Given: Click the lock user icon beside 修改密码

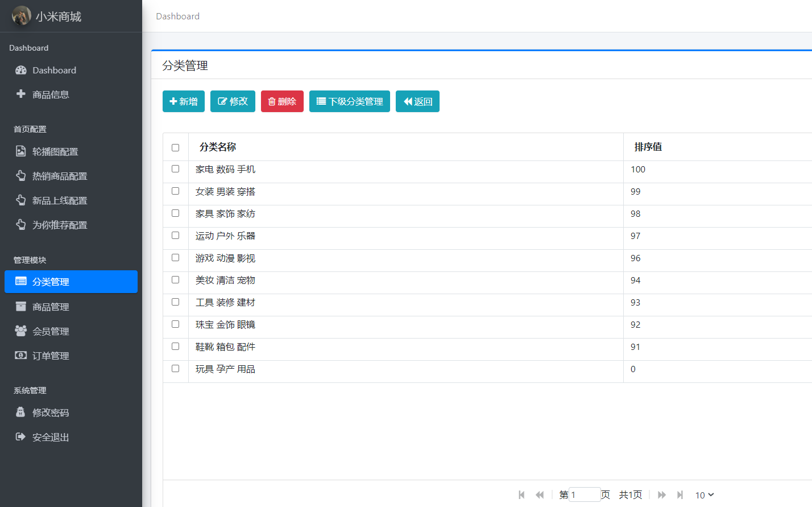Looking at the screenshot, I should tap(20, 412).
